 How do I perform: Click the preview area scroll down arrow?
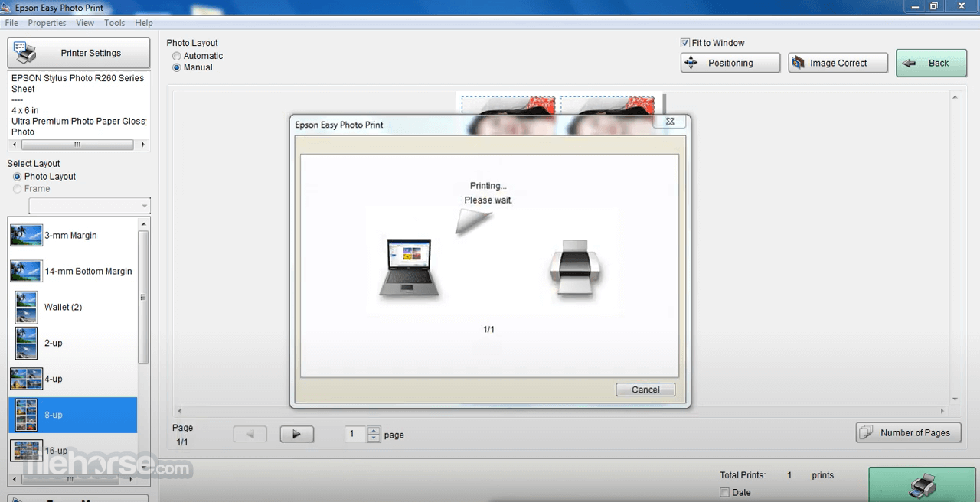pyautogui.click(x=955, y=399)
